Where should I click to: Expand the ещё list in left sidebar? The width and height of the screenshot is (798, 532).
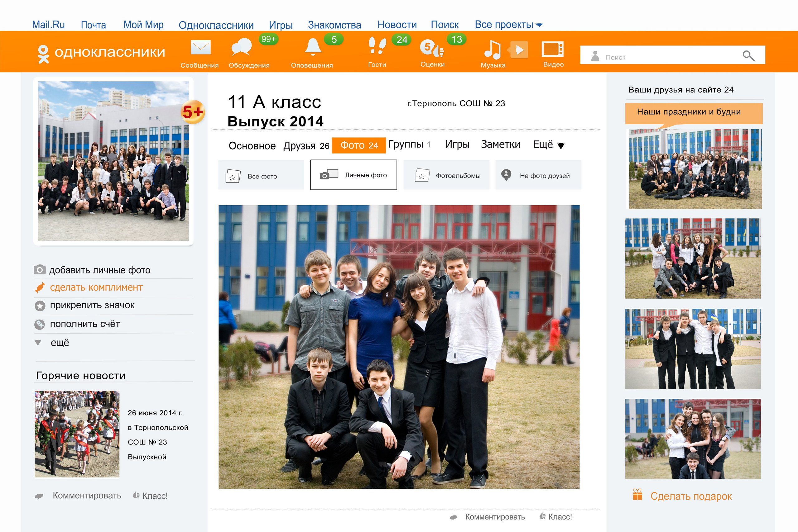(x=60, y=343)
